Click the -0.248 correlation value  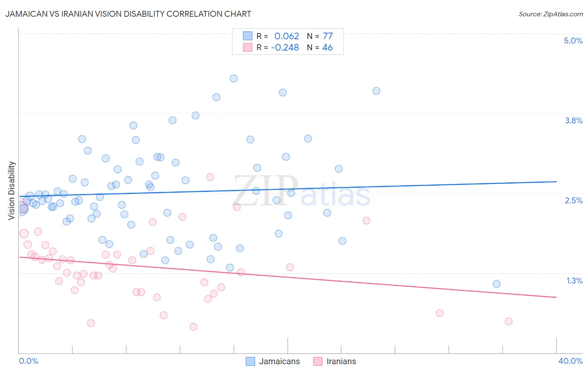pos(285,47)
